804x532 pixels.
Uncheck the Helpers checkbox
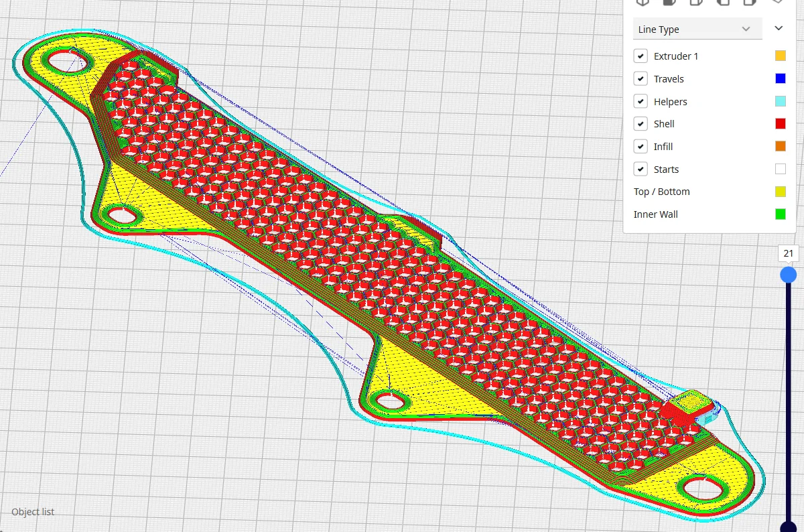641,102
